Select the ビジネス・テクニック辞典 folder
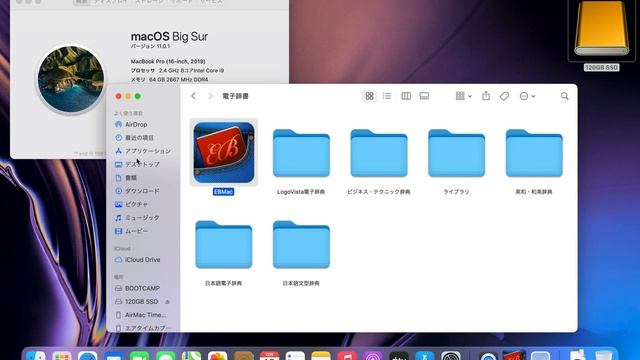Image resolution: width=640 pixels, height=360 pixels. click(x=379, y=153)
